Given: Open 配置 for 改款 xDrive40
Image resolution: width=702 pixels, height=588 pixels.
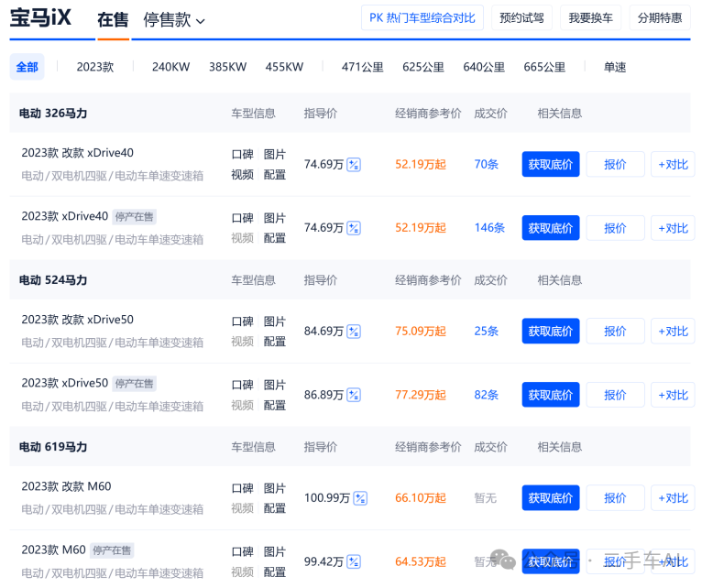Looking at the screenshot, I should pyautogui.click(x=274, y=175).
